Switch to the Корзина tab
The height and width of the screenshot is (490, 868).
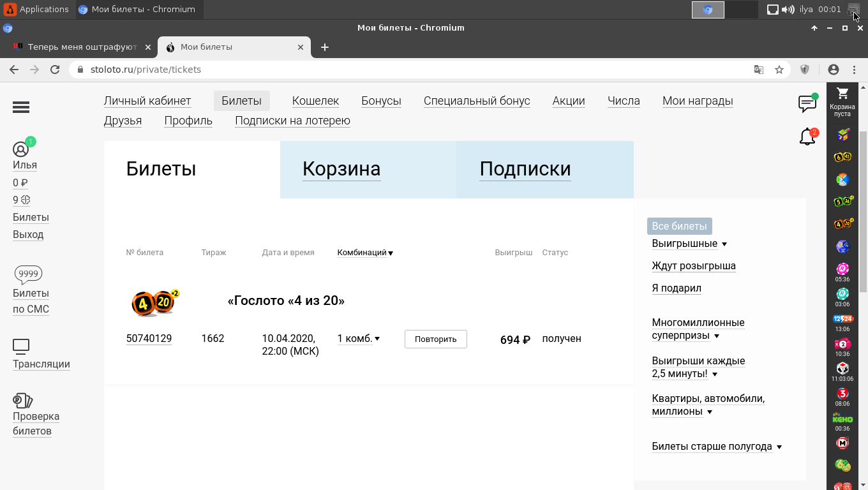[341, 169]
